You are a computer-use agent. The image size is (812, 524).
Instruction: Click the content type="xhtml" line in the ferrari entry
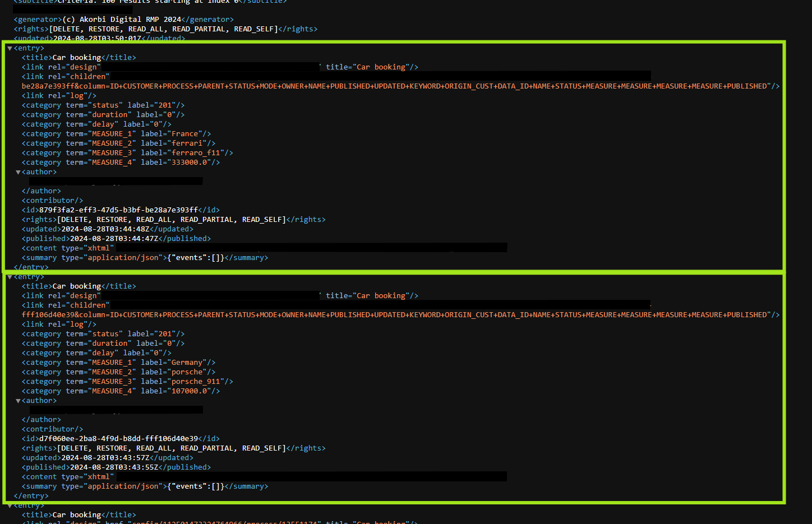point(264,248)
